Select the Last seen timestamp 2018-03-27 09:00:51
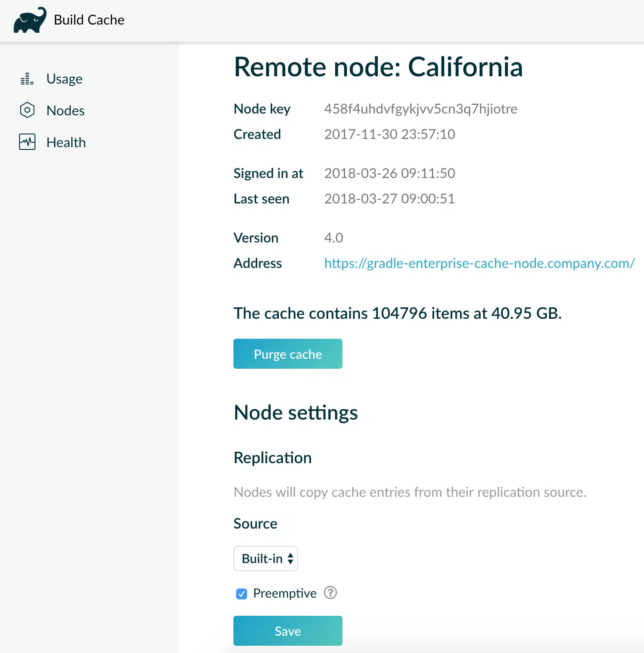Viewport: 644px width, 653px height. tap(390, 199)
